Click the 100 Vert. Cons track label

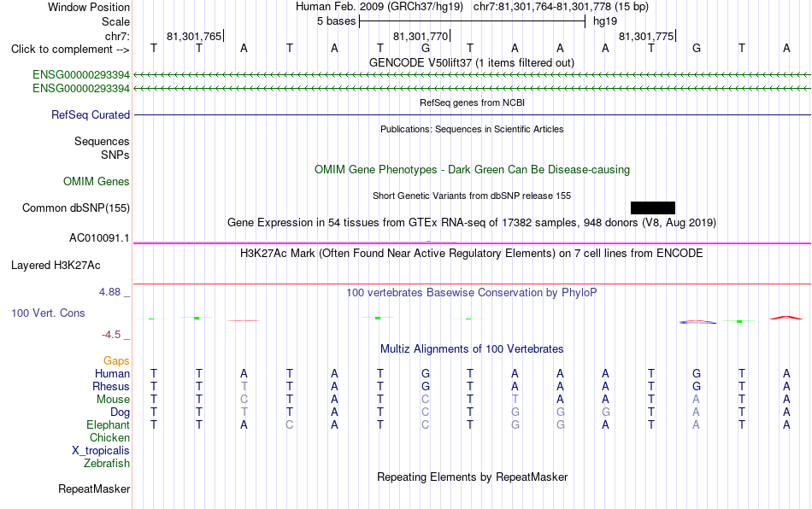pyautogui.click(x=48, y=313)
